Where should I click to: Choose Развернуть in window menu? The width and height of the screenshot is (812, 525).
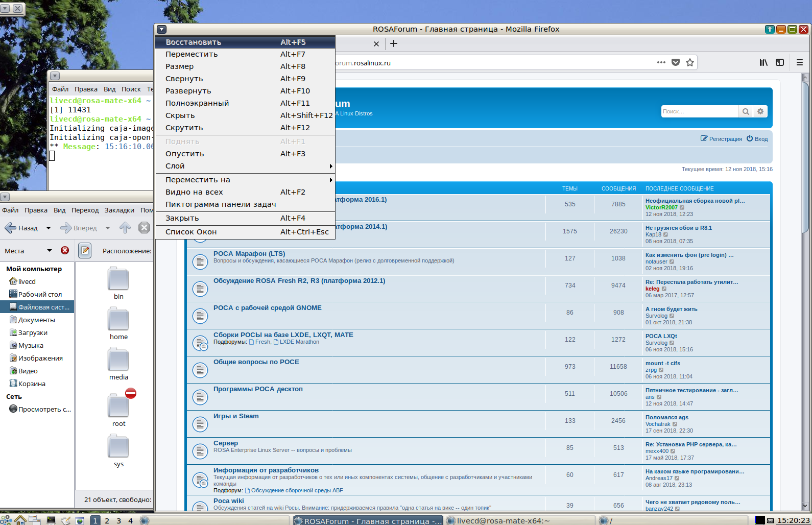tap(245, 91)
